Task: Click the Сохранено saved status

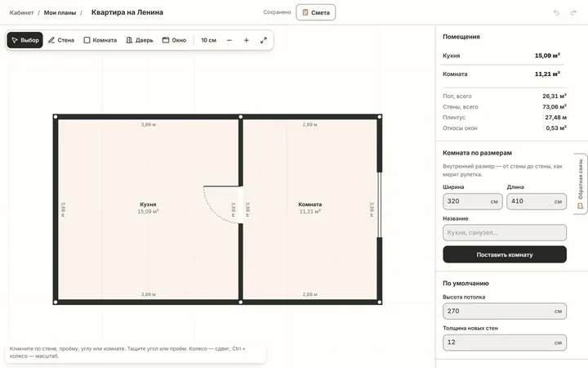Action: tap(277, 12)
